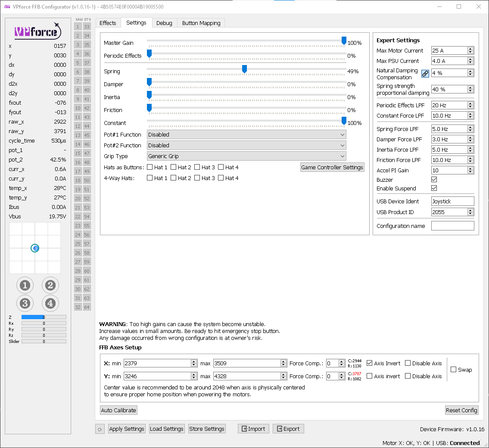The height and width of the screenshot is (448, 489).
Task: Enable Hat 4 in 4-Way Hats
Action: pyautogui.click(x=221, y=178)
